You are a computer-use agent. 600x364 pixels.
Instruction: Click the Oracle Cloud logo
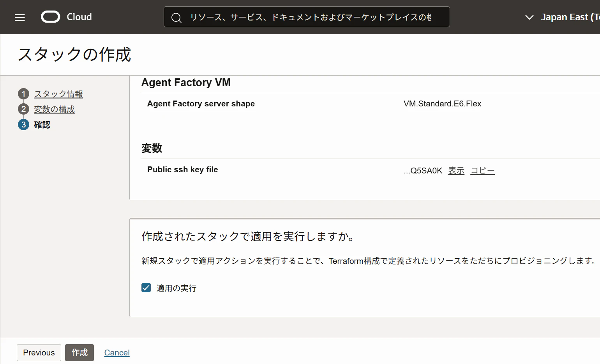[x=51, y=17]
